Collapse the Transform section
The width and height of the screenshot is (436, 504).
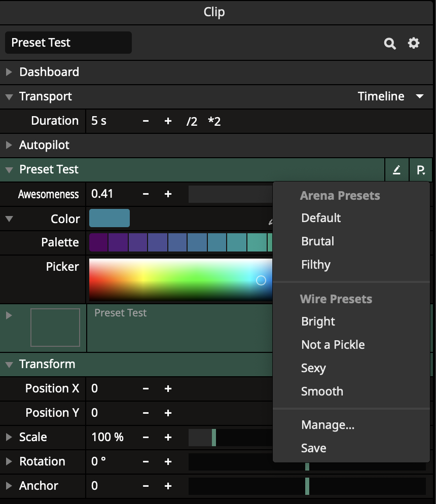point(9,364)
